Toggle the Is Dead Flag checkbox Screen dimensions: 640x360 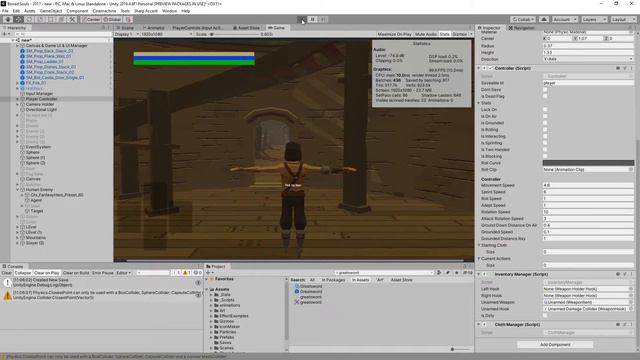[545, 96]
